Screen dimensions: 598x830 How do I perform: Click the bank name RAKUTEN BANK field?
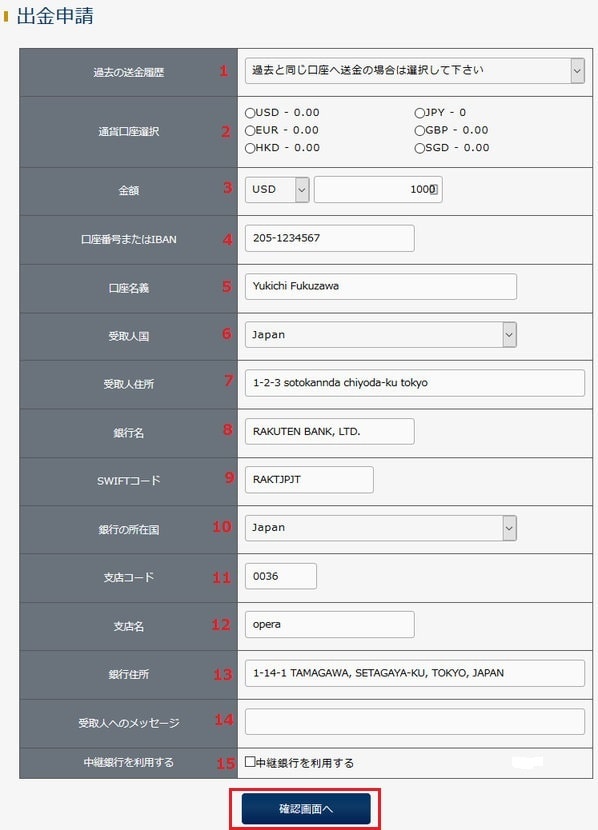[329, 431]
